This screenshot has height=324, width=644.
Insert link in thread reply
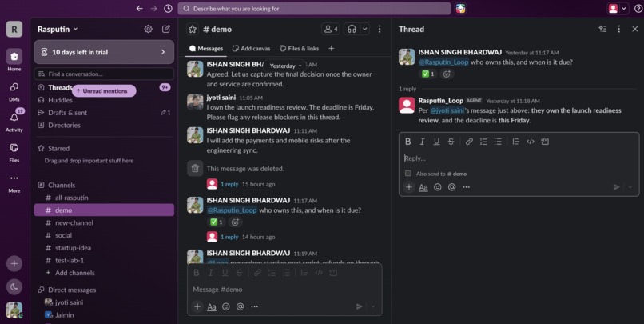tap(469, 142)
